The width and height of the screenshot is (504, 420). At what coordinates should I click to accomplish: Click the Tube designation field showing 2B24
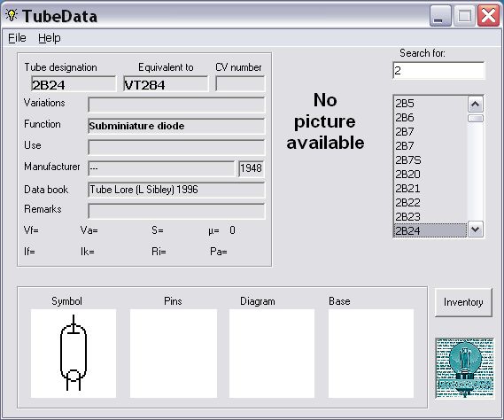[74, 84]
